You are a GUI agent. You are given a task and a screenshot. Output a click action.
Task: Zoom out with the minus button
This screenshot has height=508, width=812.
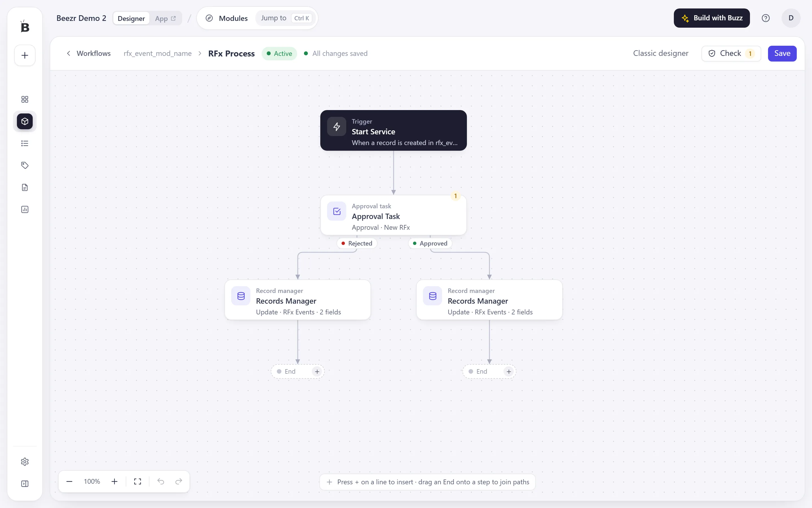(x=69, y=481)
